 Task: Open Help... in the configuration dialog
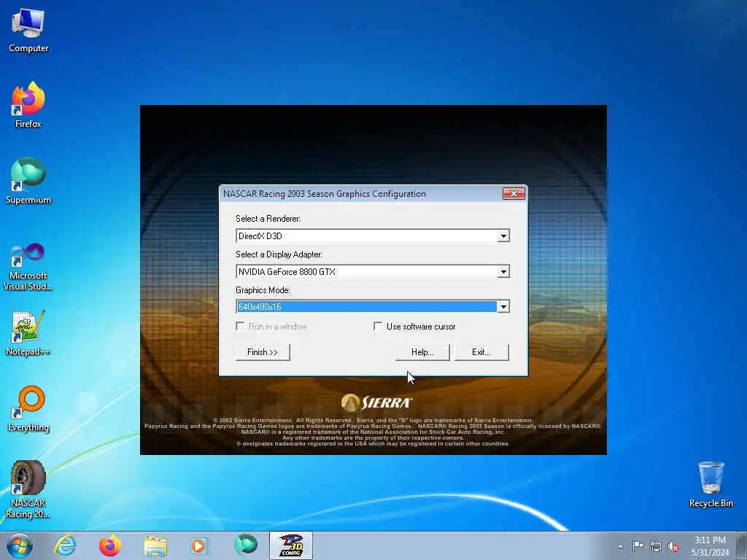pos(422,352)
